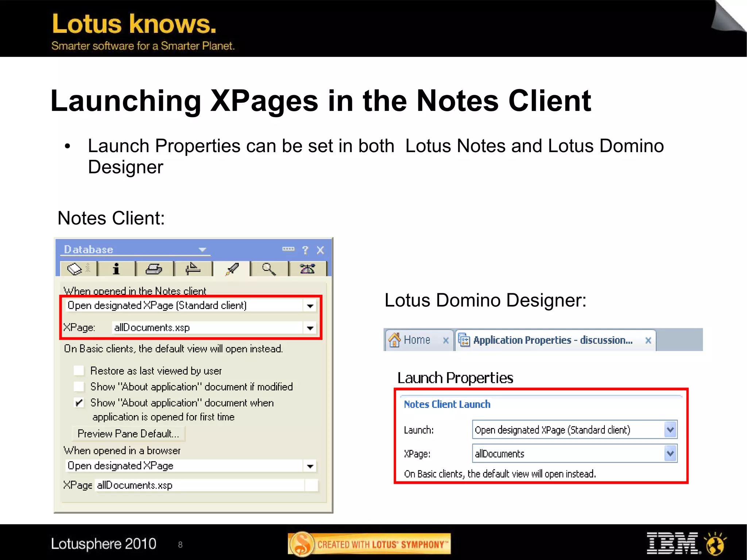Click the Preview Pane Default button
The height and width of the screenshot is (560, 747).
128,434
